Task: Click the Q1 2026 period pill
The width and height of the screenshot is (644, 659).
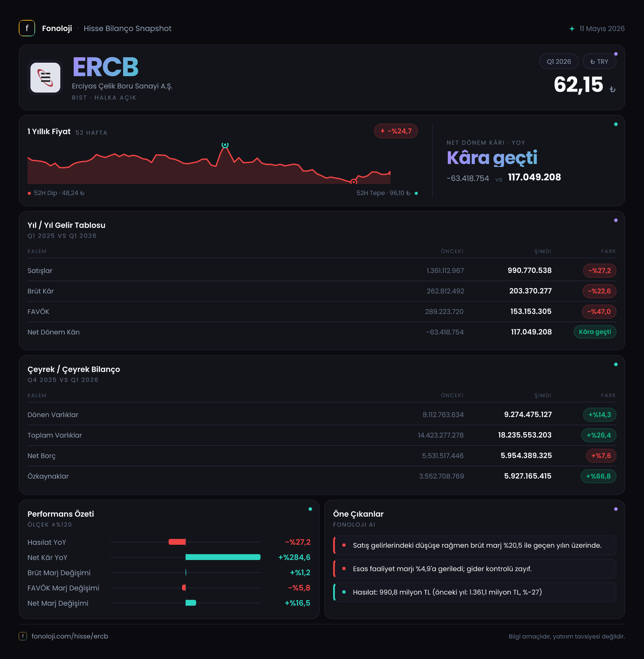Action: coord(559,61)
